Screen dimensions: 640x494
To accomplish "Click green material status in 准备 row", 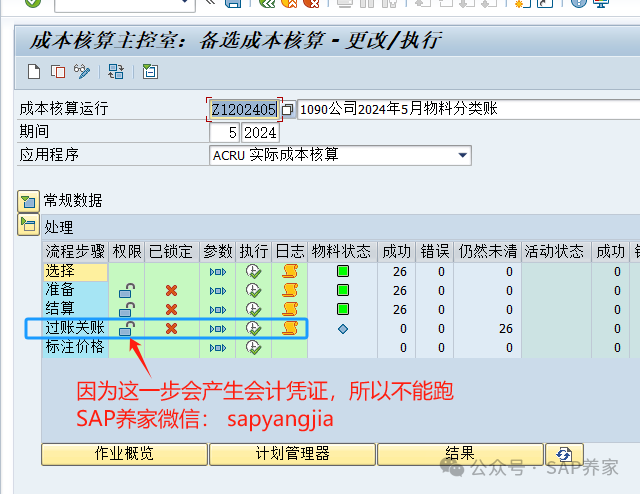I will click(343, 290).
